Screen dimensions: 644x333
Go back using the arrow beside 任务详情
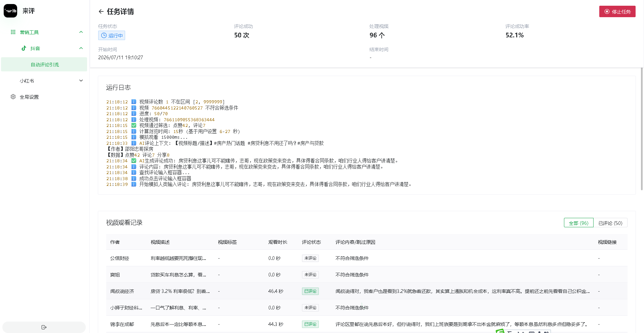(101, 12)
